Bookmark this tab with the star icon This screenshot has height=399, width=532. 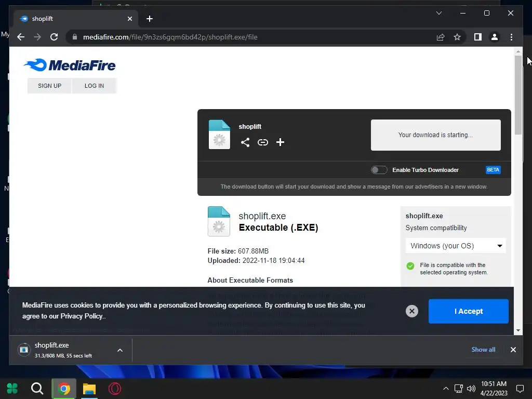(x=457, y=37)
